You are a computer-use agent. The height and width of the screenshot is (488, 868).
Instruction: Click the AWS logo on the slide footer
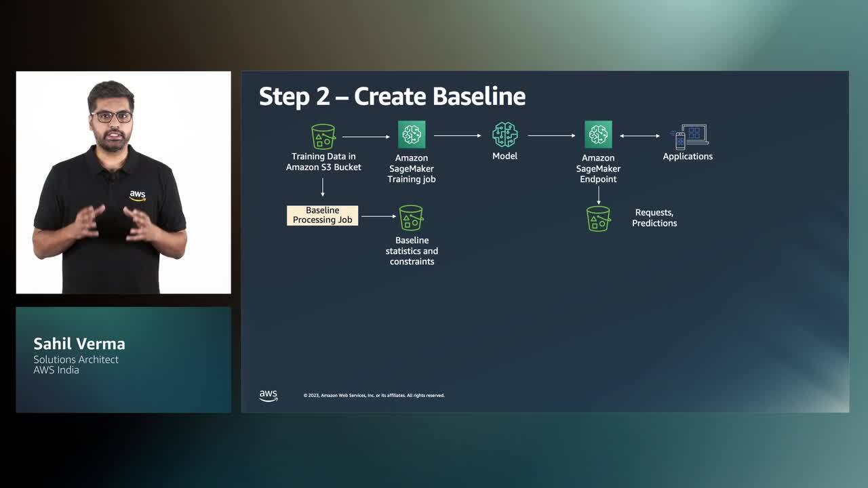269,396
